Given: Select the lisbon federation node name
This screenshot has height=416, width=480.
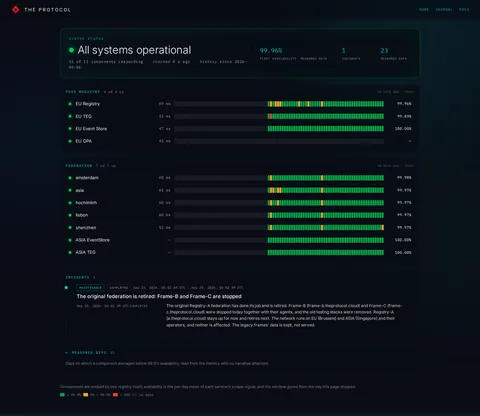Looking at the screenshot, I should coord(82,215).
